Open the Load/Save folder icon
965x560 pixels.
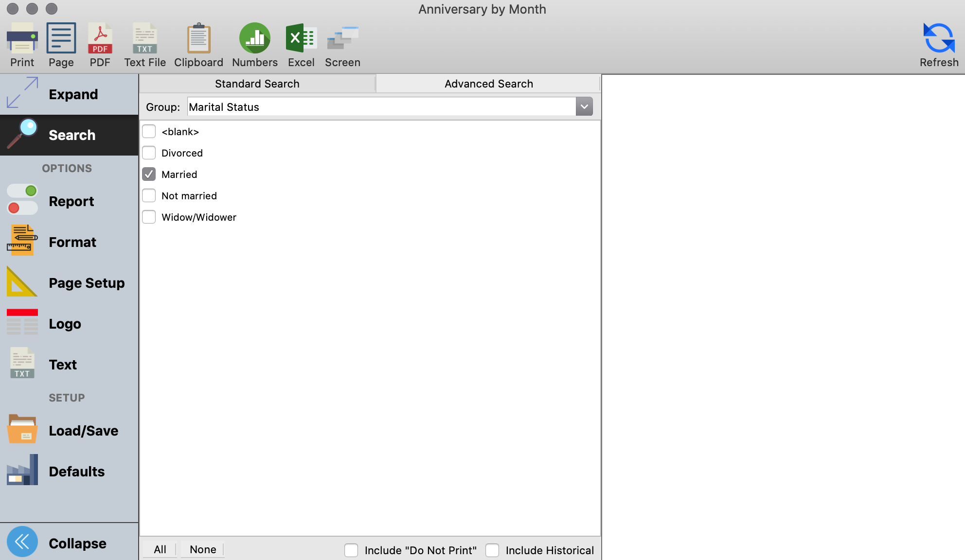click(22, 430)
